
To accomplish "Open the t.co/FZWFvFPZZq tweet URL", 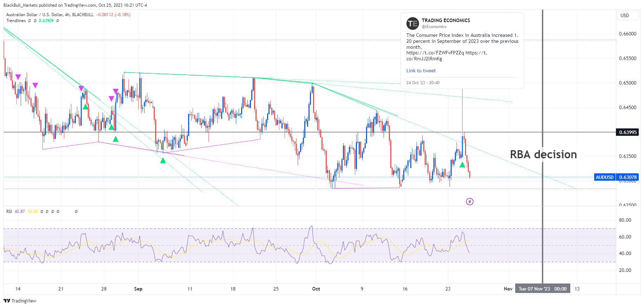I will click(x=435, y=53).
